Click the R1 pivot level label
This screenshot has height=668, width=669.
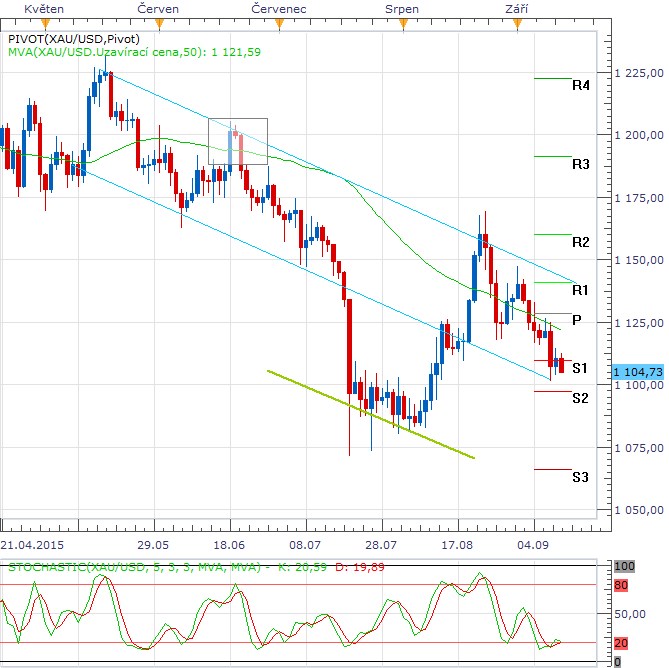(x=580, y=289)
